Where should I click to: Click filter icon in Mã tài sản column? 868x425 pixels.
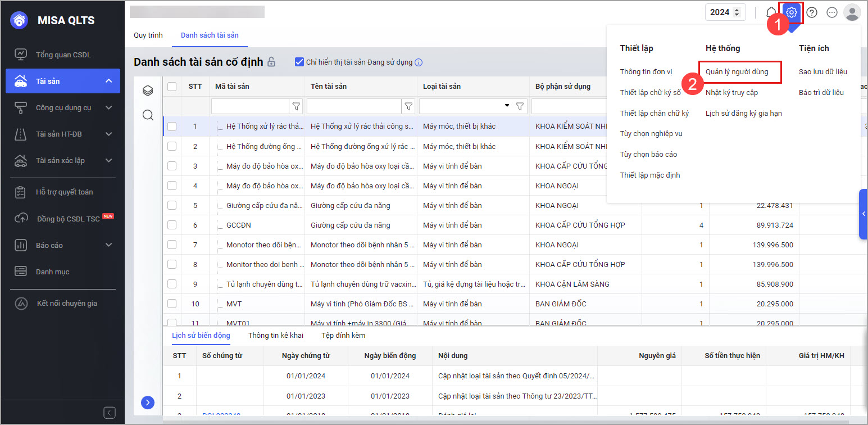[x=296, y=106]
